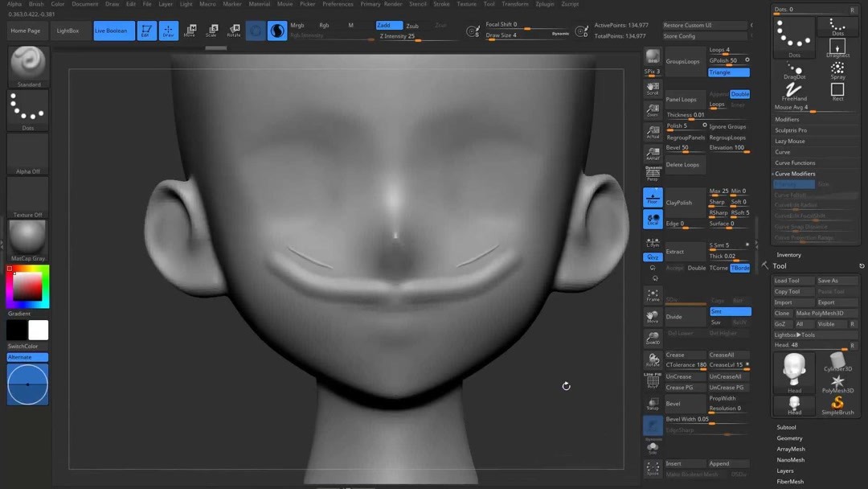Activate the Draw mode icon

168,31
